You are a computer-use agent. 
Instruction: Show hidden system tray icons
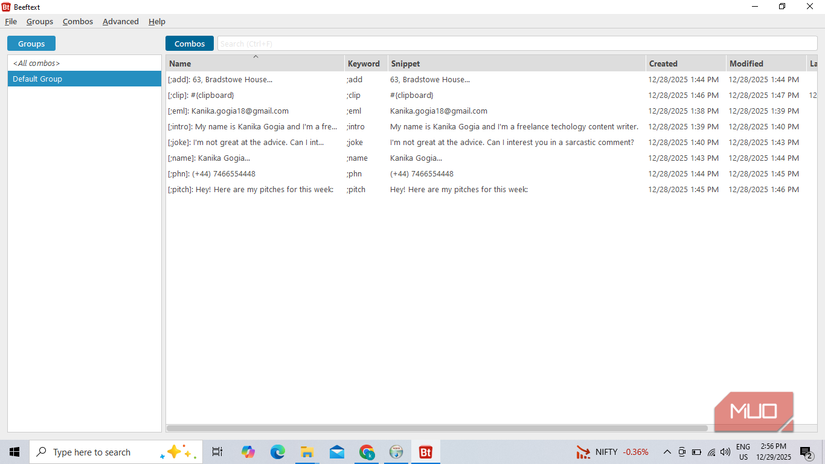tap(667, 452)
